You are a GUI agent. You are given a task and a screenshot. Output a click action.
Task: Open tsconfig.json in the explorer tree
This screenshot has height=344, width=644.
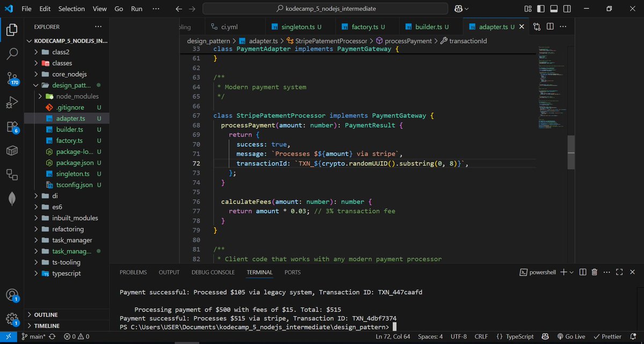tap(67, 185)
